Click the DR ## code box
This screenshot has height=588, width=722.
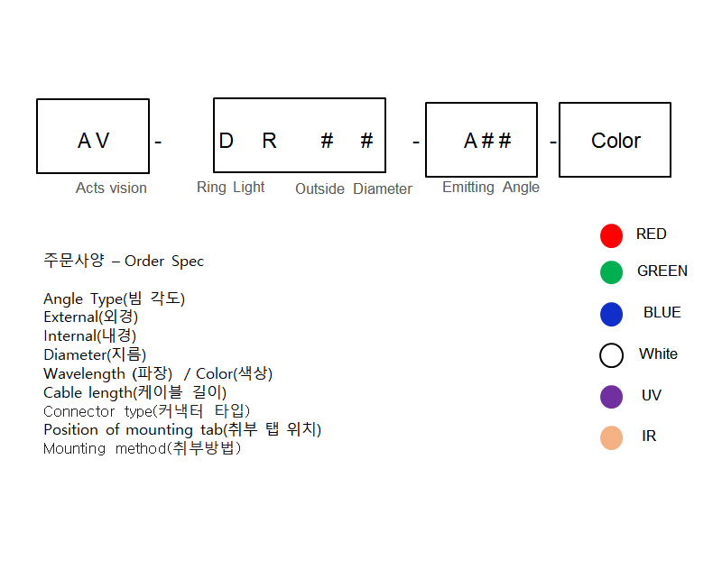click(x=299, y=135)
